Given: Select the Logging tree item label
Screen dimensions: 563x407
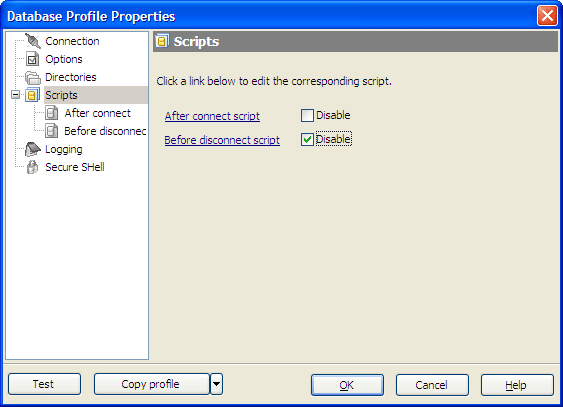Looking at the screenshot, I should (64, 149).
